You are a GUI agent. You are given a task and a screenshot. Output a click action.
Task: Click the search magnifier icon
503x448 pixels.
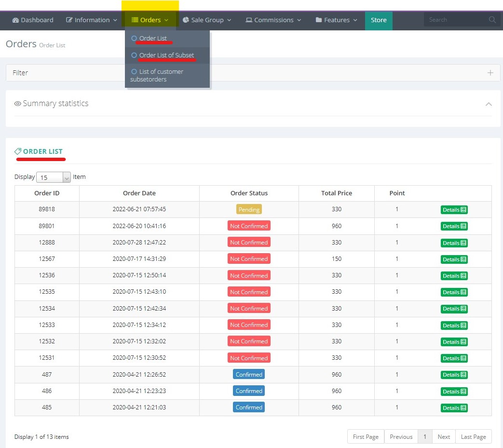(x=492, y=20)
